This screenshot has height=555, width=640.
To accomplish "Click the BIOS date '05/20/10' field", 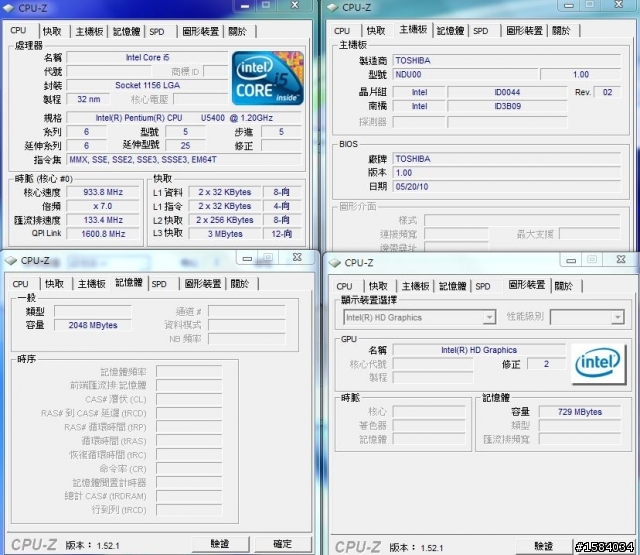I will point(507,186).
